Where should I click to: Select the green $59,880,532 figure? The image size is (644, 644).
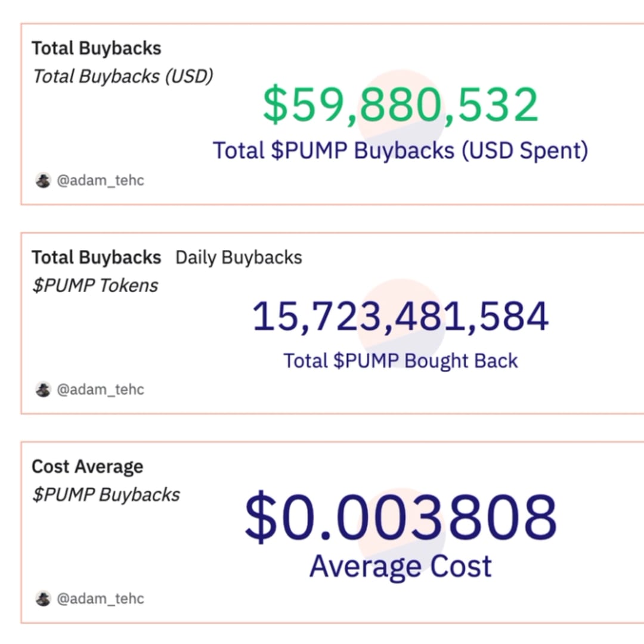[400, 106]
